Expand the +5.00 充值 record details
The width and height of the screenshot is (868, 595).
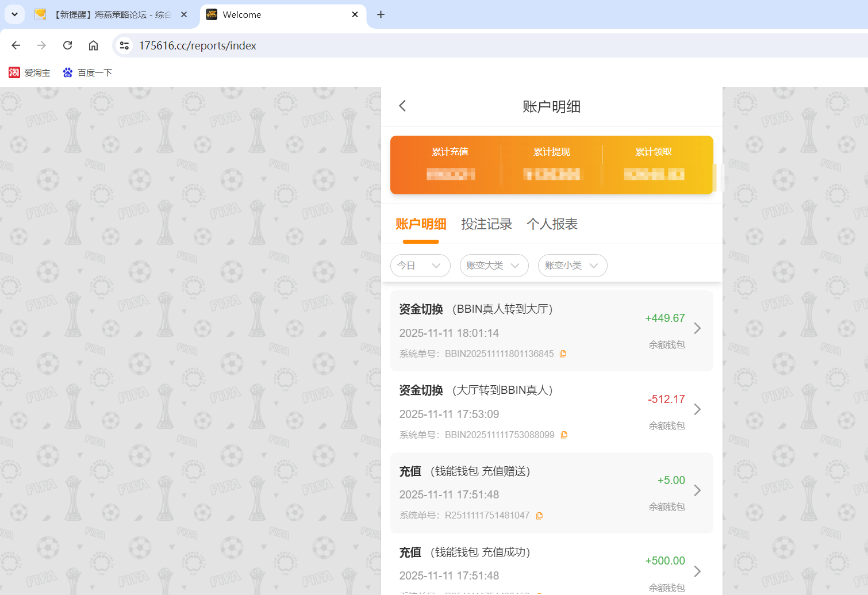[697, 490]
